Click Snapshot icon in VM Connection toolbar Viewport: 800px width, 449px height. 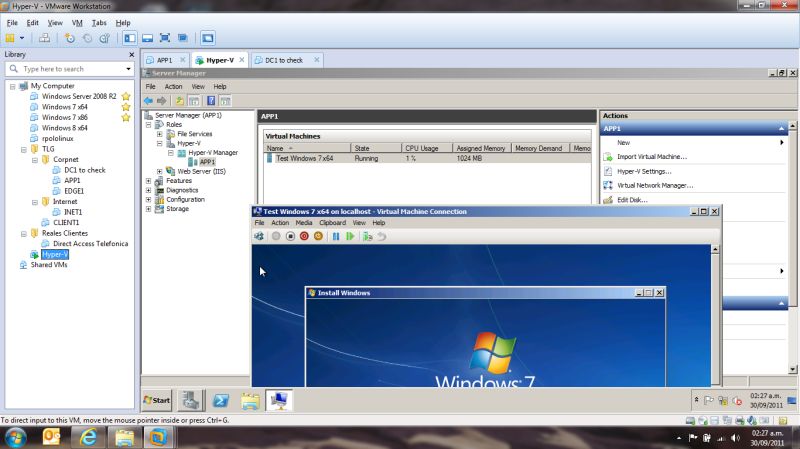click(367, 236)
